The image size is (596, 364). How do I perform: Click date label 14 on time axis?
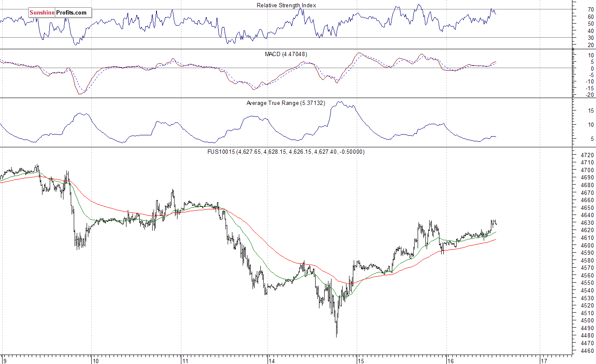tap(271, 361)
